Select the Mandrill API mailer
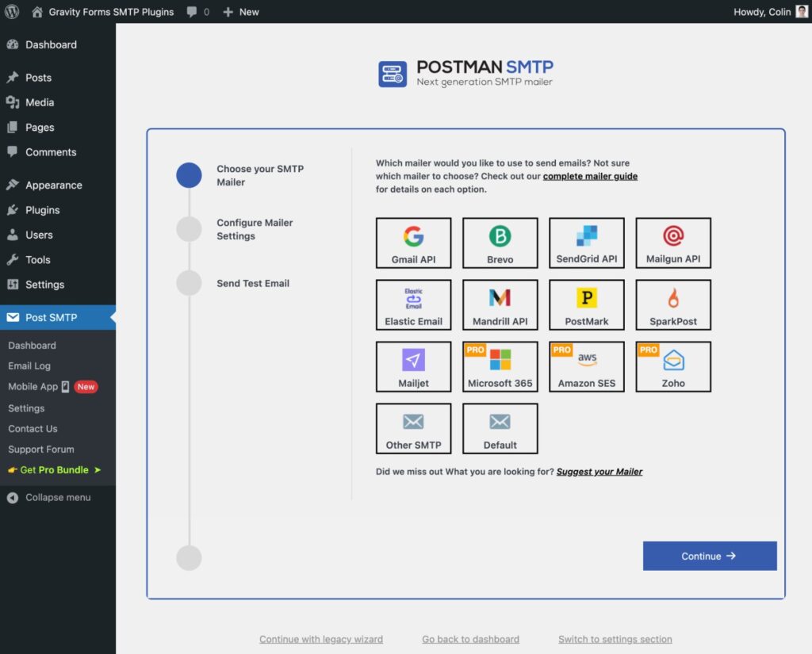 [x=500, y=305]
